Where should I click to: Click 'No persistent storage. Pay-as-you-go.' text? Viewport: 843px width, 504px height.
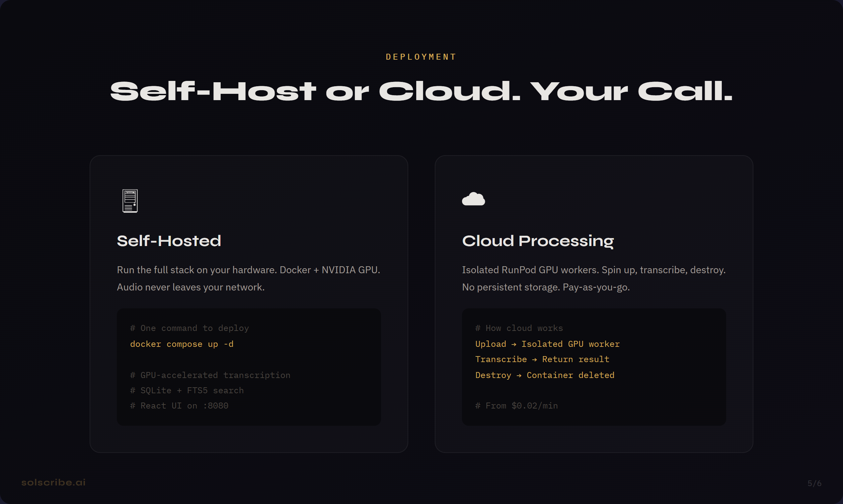pyautogui.click(x=546, y=287)
